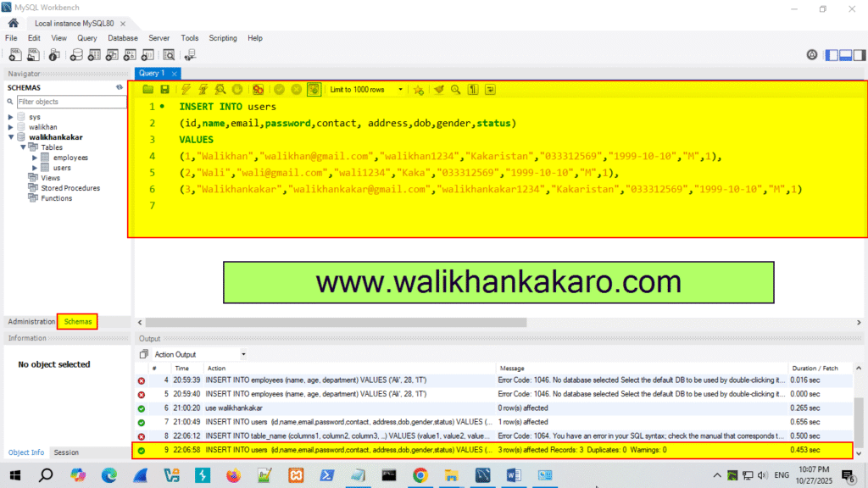Select the Schemas tab in the sidebar
The image size is (868, 488).
point(77,321)
